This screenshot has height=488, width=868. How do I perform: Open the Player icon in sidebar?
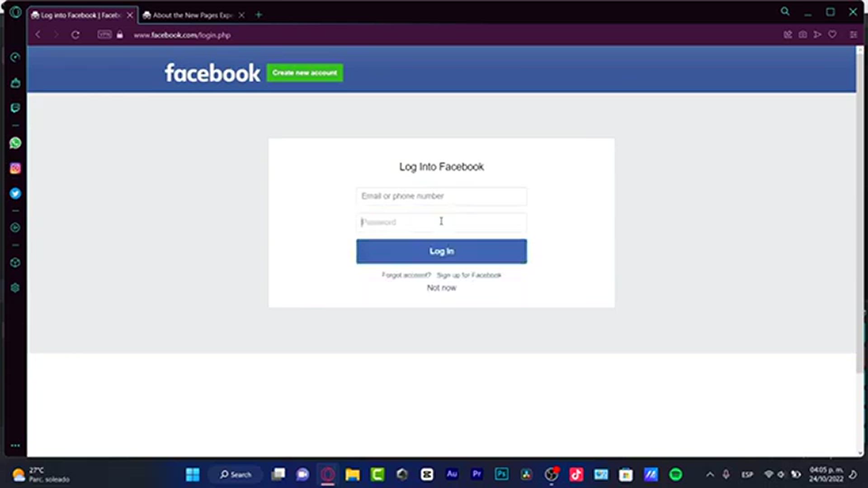tap(15, 228)
